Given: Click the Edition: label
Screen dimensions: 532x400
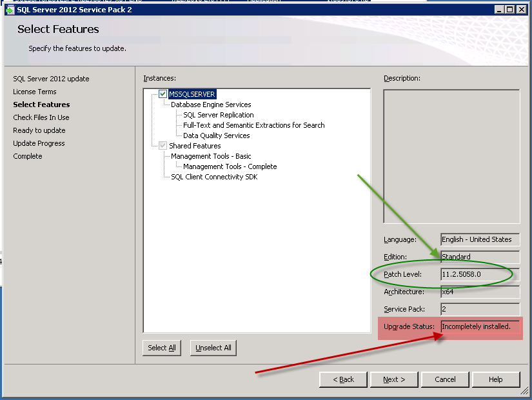Looking at the screenshot, I should coord(395,257).
